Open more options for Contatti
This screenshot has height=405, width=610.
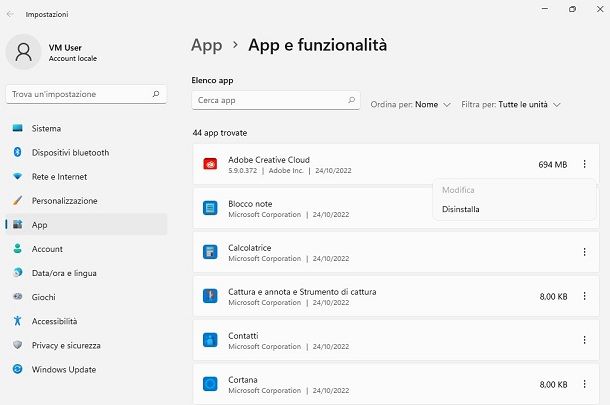click(584, 340)
